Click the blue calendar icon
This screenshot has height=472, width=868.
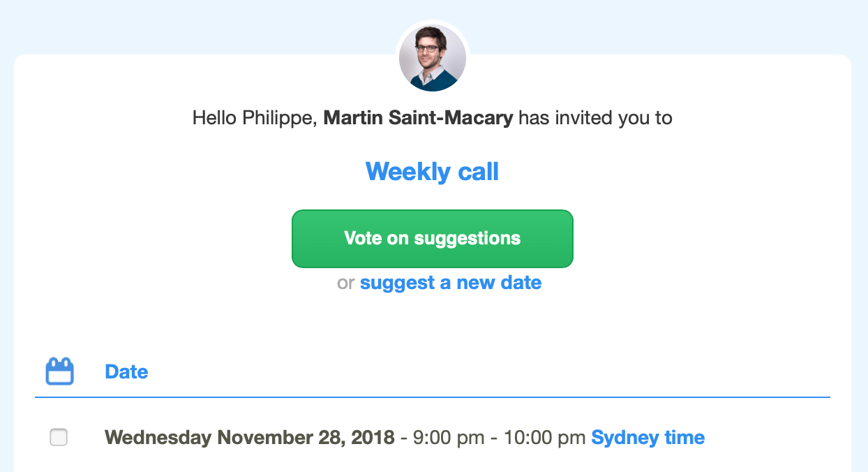coord(59,371)
